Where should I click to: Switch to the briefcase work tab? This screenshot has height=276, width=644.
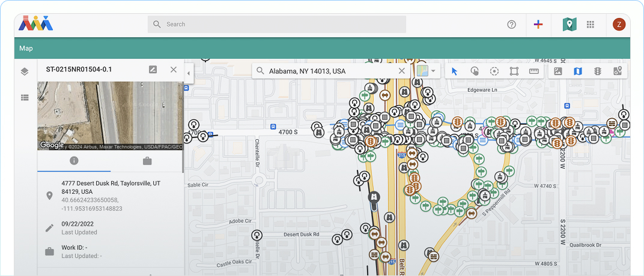point(147,161)
